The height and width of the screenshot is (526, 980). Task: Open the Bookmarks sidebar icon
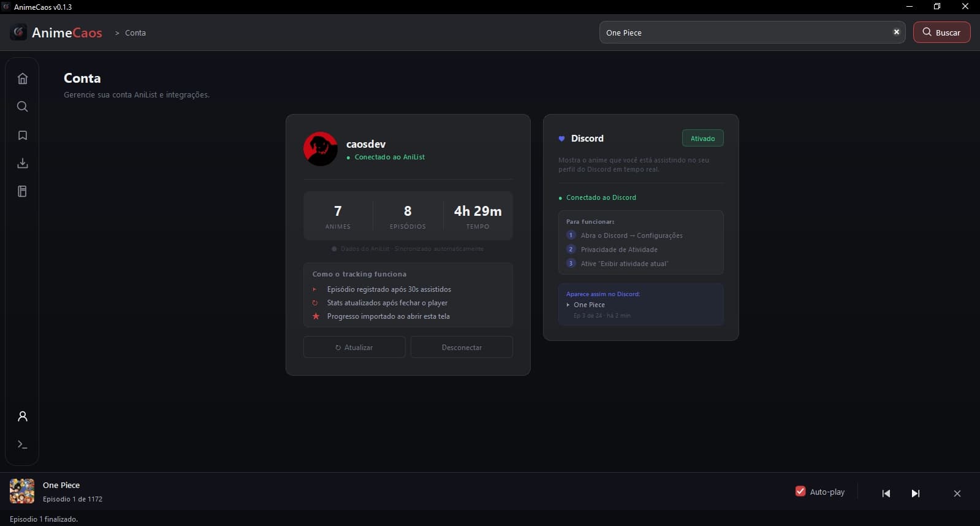pyautogui.click(x=23, y=135)
